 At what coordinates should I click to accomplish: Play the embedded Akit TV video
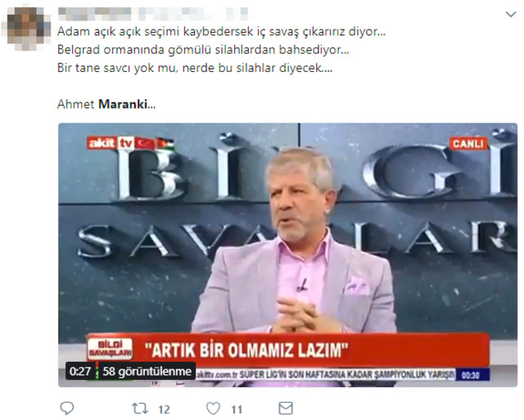coord(287,255)
